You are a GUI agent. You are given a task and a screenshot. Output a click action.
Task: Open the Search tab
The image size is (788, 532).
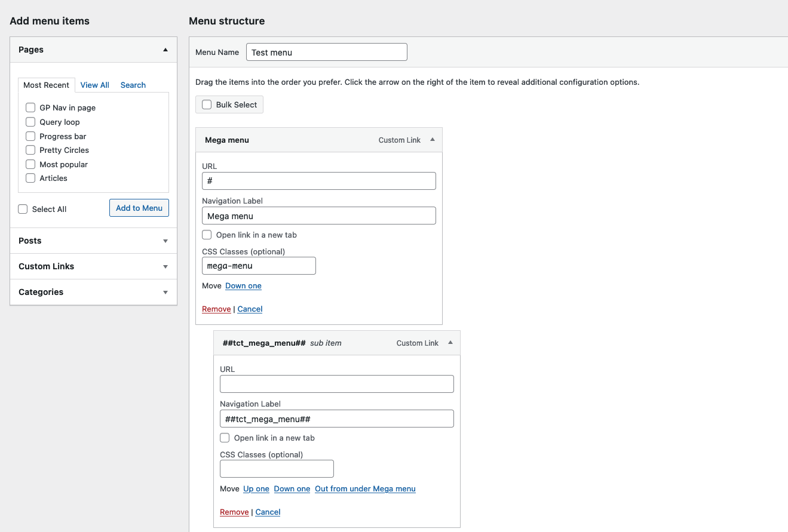(133, 85)
